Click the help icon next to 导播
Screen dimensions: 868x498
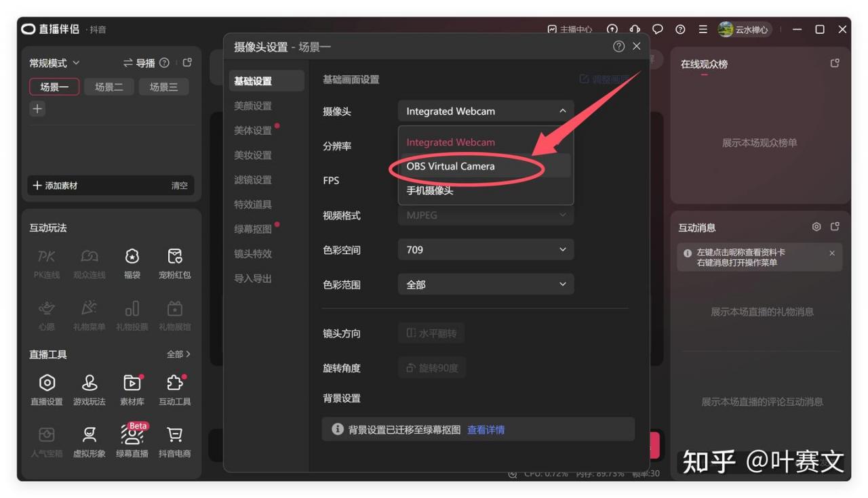164,62
